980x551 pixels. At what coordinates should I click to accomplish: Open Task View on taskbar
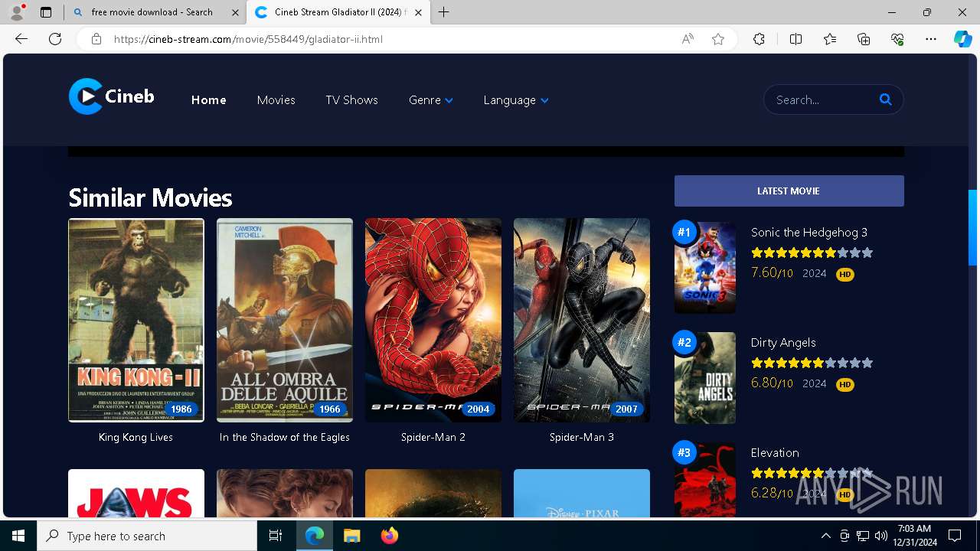coord(276,536)
